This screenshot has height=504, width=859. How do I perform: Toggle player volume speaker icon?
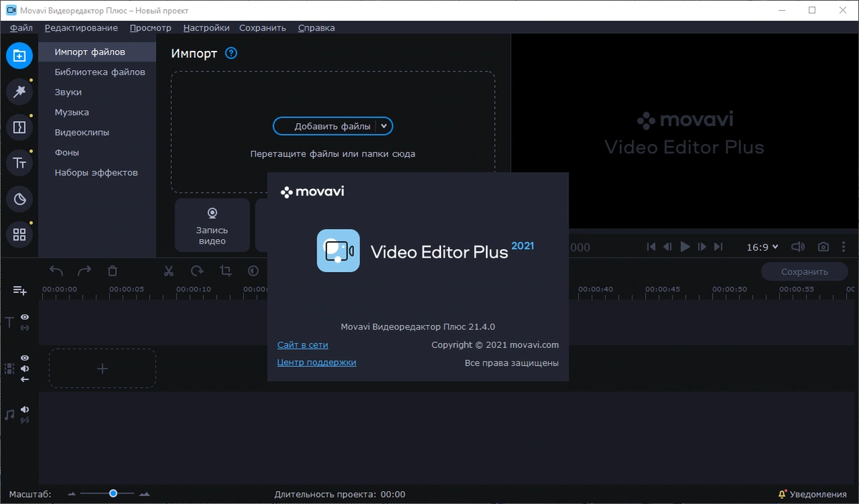797,247
